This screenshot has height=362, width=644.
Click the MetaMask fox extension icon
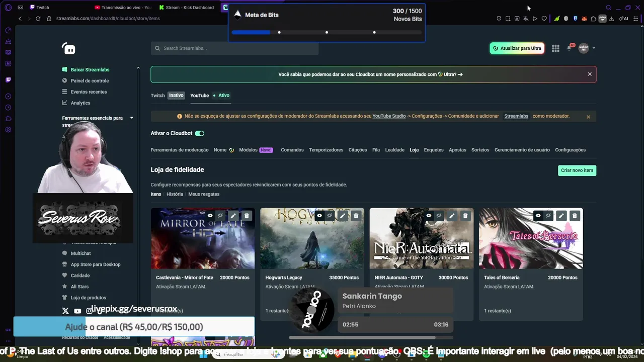coord(584,19)
